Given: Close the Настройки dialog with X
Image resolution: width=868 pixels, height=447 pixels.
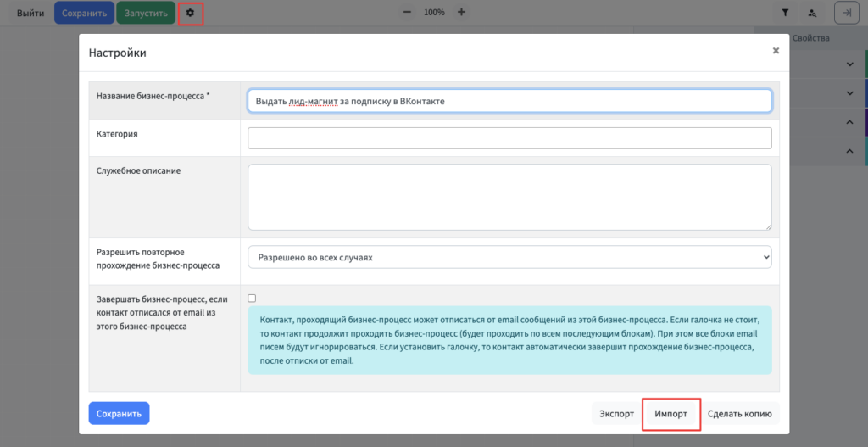Looking at the screenshot, I should click(x=775, y=51).
